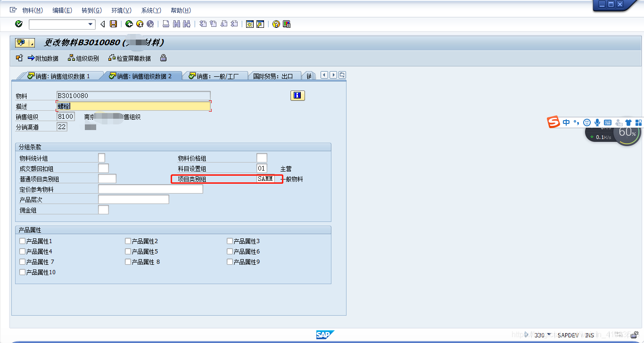Click the 检查屏幕数据 button
The width and height of the screenshot is (644, 343).
coord(130,58)
